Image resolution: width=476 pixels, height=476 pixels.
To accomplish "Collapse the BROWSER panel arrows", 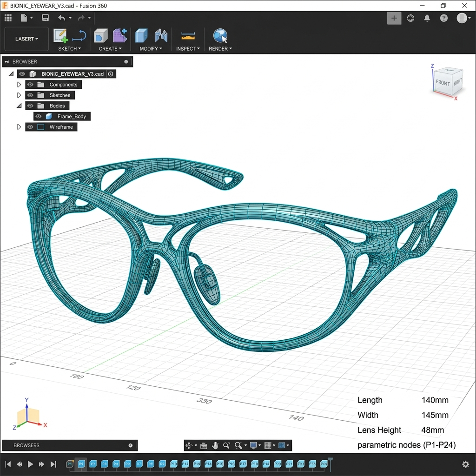I will click(x=7, y=62).
